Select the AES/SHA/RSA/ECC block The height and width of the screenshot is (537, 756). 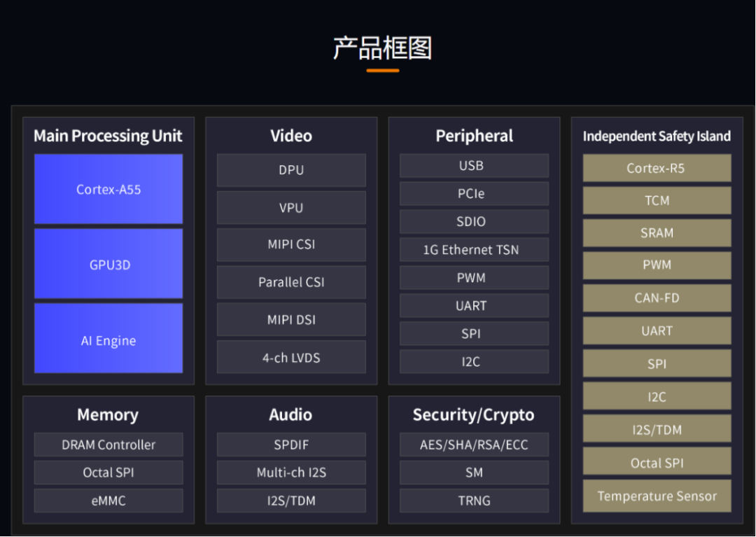pyautogui.click(x=474, y=445)
